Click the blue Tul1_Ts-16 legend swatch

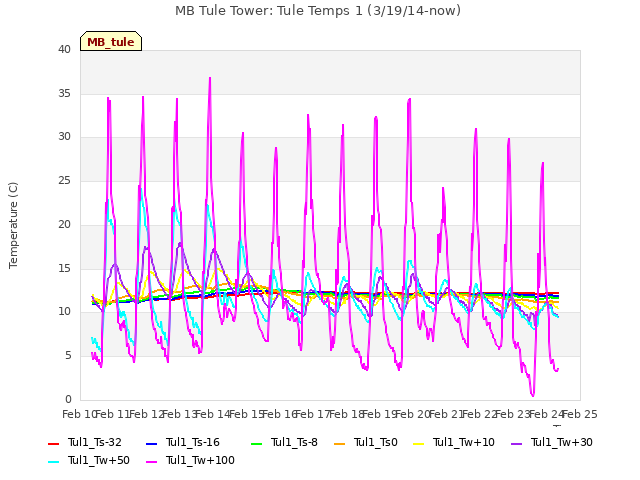151,443
